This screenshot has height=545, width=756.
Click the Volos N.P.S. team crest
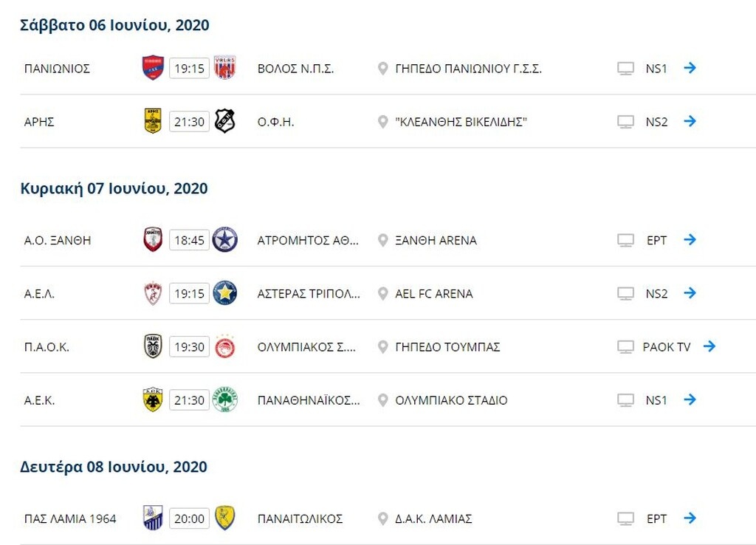[x=224, y=68]
